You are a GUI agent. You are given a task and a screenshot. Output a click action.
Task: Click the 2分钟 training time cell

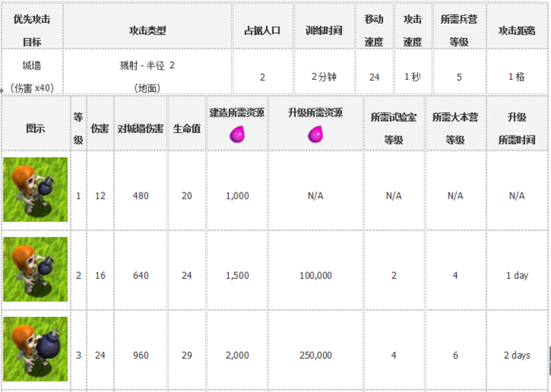[x=324, y=77]
